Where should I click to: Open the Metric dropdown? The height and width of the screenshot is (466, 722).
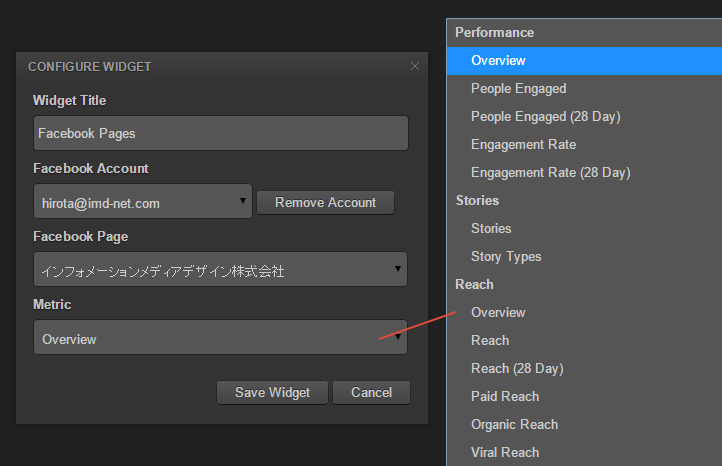(220, 337)
